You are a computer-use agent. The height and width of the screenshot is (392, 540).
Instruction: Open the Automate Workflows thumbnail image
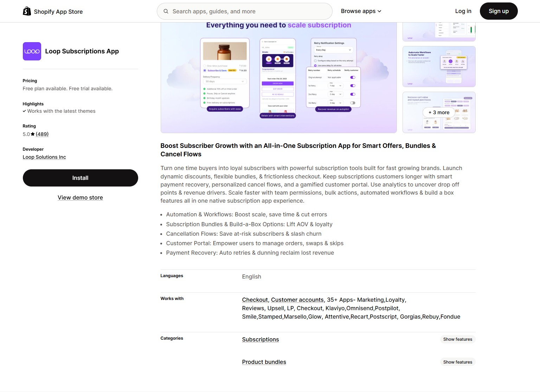pyautogui.click(x=439, y=67)
